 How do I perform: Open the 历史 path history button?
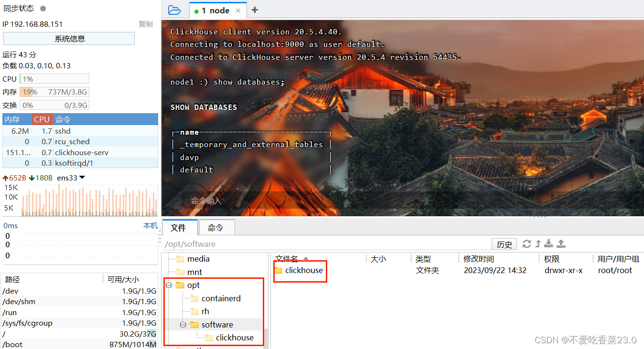click(x=504, y=244)
